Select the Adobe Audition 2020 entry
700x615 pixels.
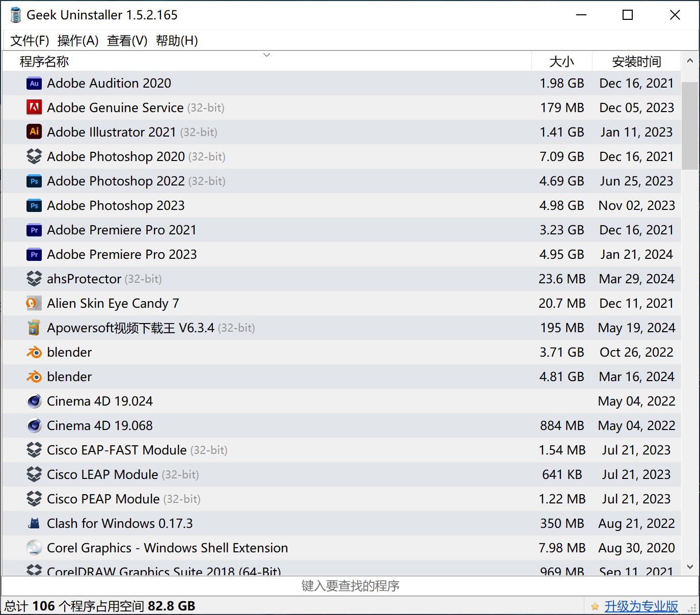coord(342,83)
